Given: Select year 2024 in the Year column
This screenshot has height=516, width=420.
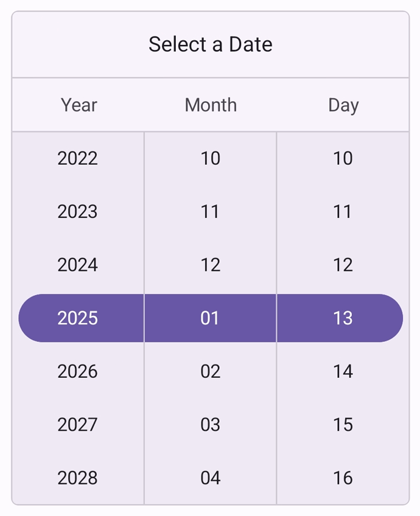Looking at the screenshot, I should coord(78,265).
